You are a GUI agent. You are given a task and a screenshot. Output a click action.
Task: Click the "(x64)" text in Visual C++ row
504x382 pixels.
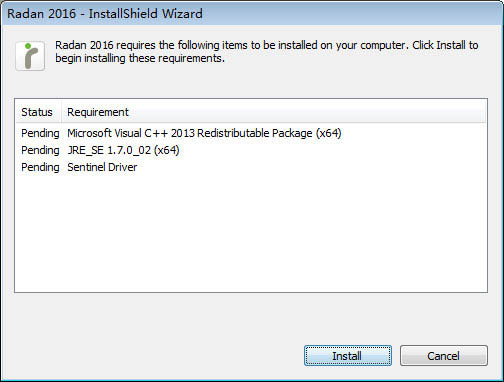point(329,133)
